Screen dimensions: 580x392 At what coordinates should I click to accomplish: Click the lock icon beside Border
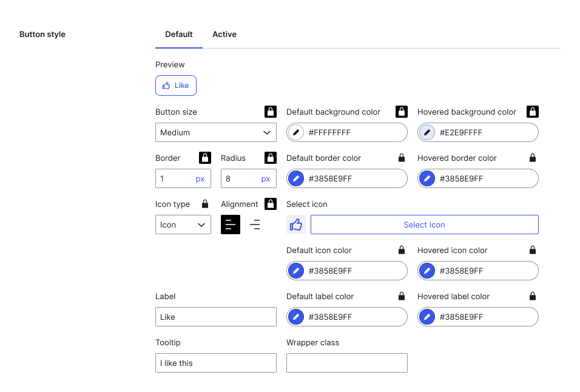click(205, 158)
